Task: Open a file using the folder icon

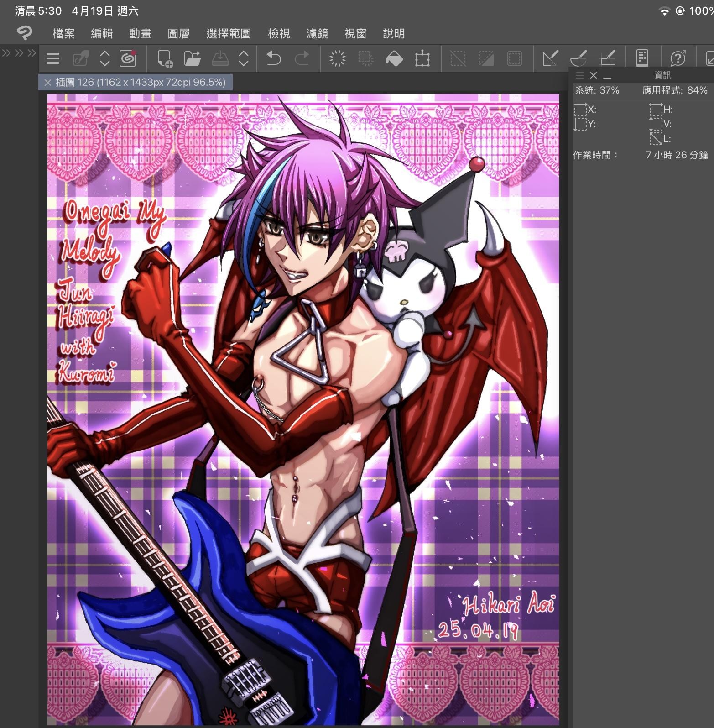Action: (192, 58)
